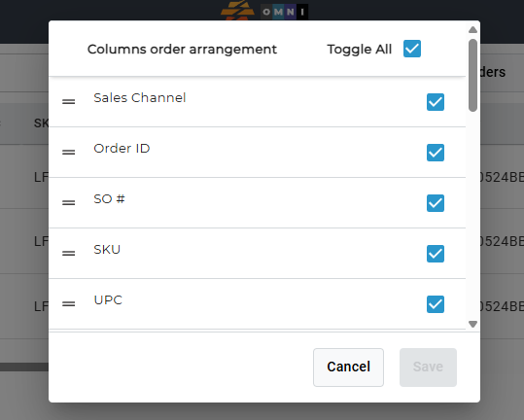Click the scrollbar up arrow
The image size is (524, 420).
tap(472, 30)
